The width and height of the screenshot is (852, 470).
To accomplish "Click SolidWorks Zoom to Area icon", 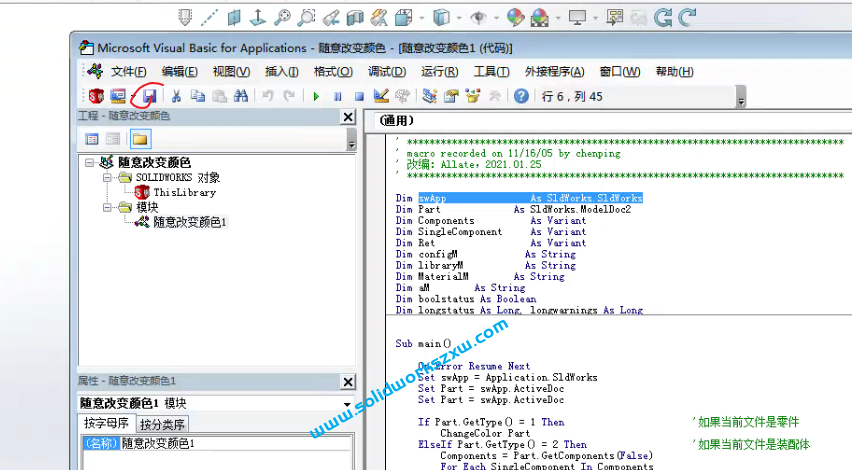I will [x=306, y=17].
